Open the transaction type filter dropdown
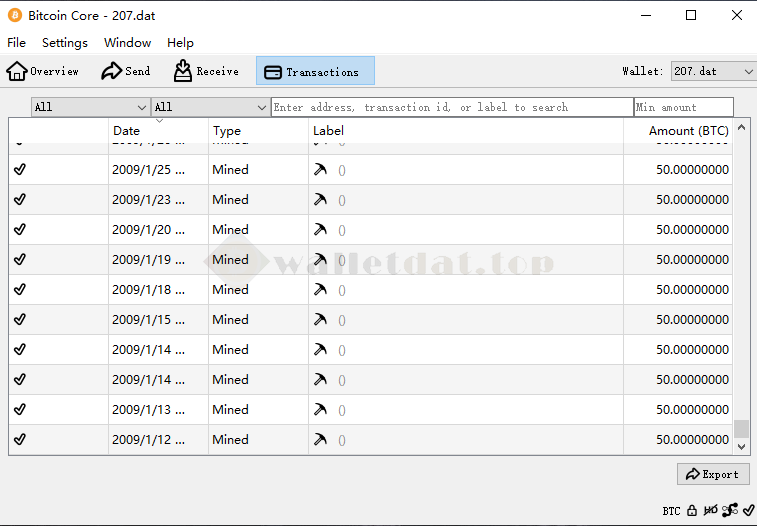 [210, 107]
